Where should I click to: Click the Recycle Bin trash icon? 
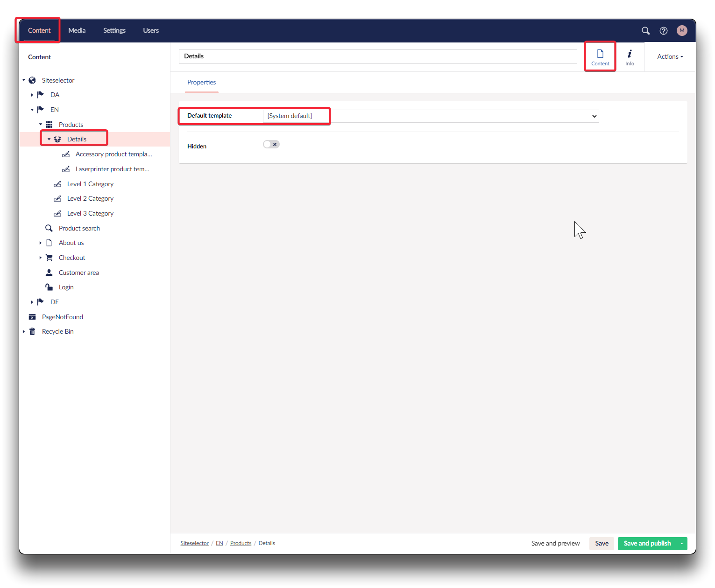(32, 331)
